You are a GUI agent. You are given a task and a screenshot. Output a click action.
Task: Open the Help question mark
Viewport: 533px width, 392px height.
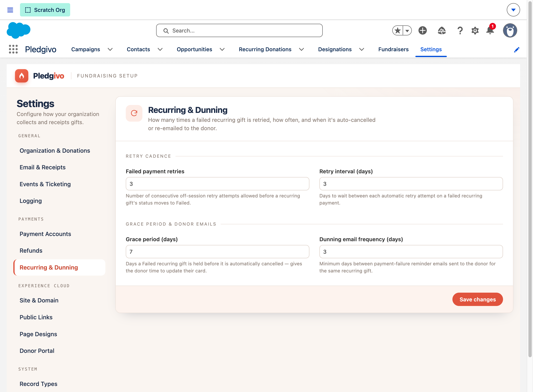[x=460, y=31]
